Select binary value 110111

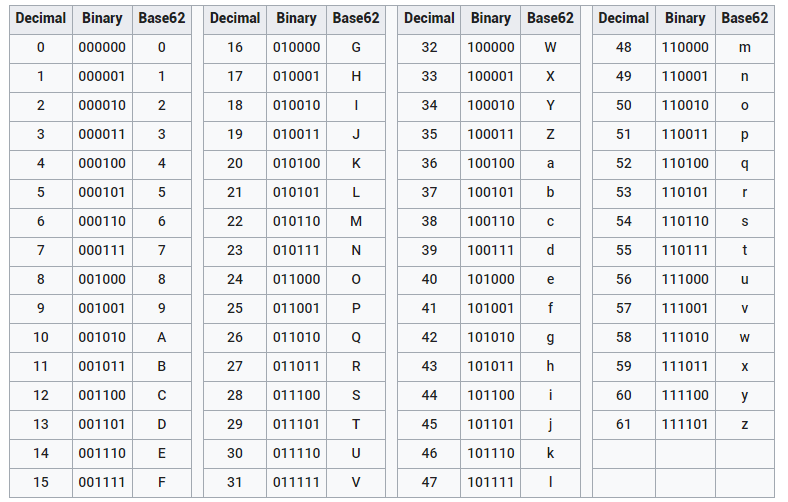click(685, 251)
